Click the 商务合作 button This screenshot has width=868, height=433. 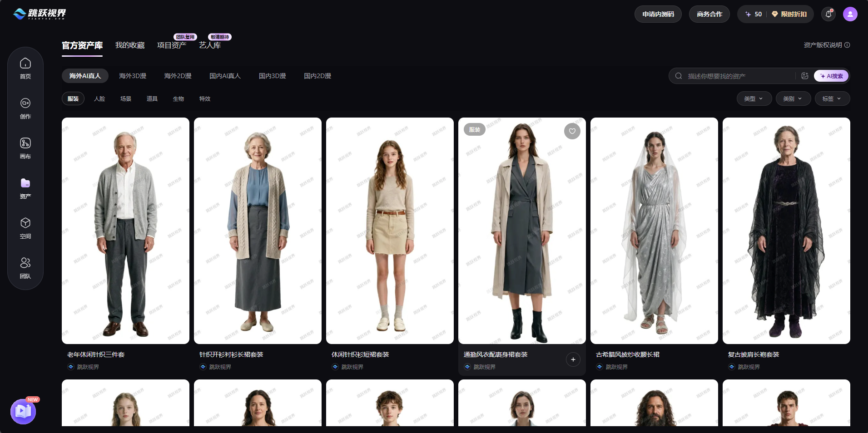[x=709, y=14]
